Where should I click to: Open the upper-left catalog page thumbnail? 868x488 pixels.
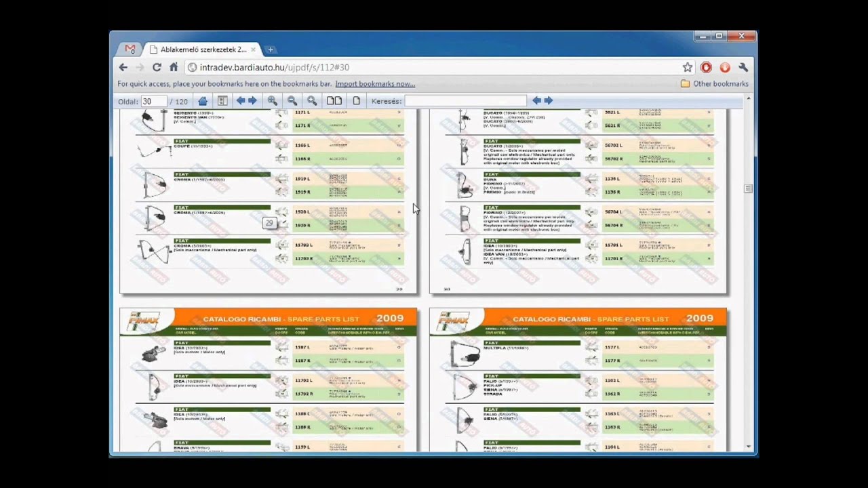click(x=269, y=201)
